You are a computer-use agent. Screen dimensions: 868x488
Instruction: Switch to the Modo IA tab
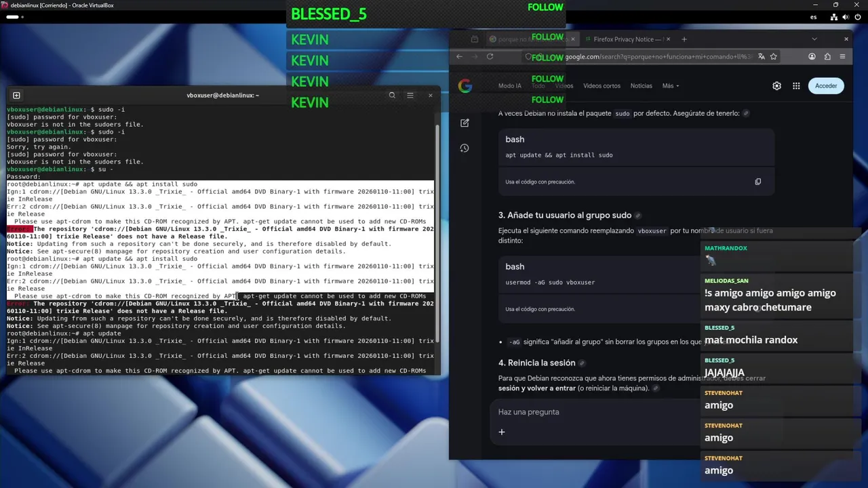[509, 86]
